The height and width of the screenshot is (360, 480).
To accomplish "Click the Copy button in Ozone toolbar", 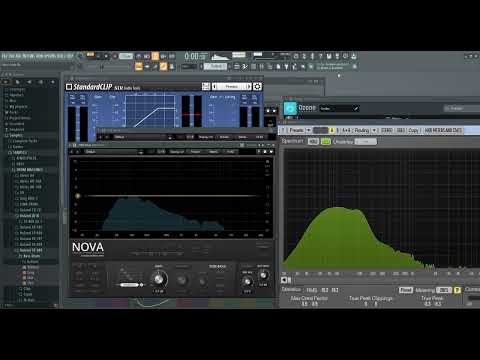I will click(x=413, y=130).
